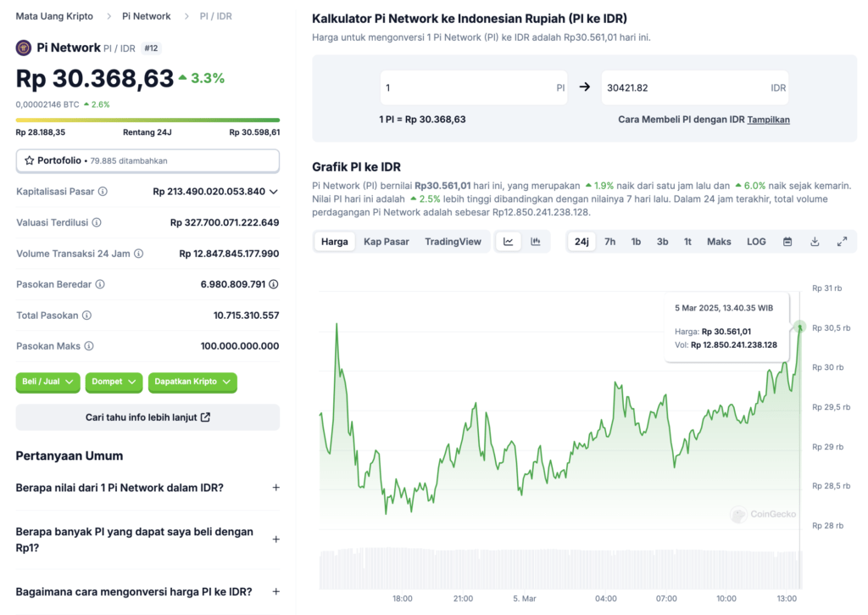868x615 pixels.
Task: Open the chart calendar date picker
Action: [787, 242]
